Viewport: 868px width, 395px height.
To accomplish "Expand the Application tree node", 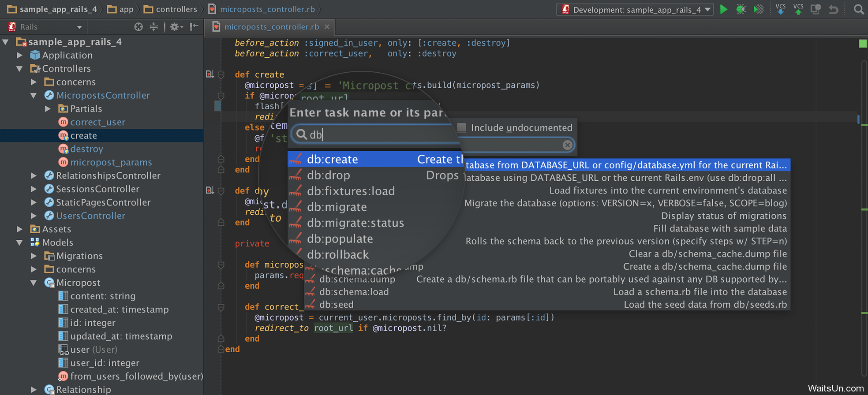I will coord(19,55).
